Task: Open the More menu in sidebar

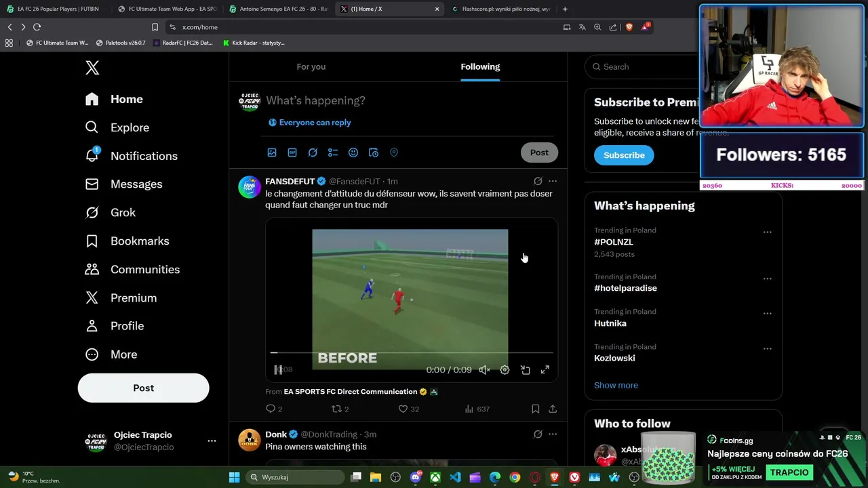Action: (x=111, y=354)
